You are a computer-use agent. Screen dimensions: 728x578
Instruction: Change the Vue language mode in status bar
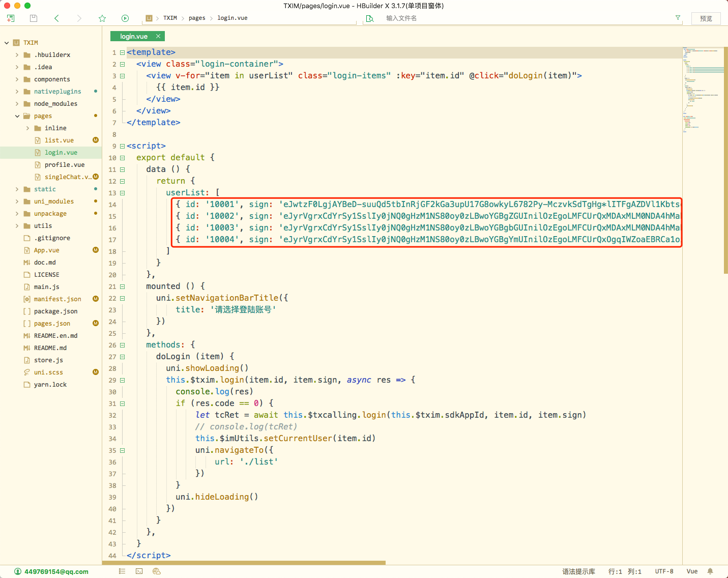tap(692, 571)
